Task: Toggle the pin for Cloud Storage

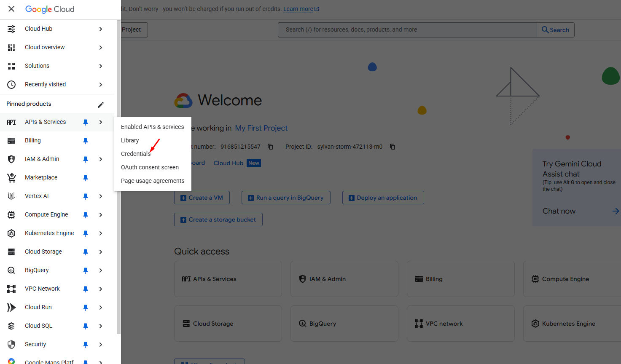Action: coord(86,252)
